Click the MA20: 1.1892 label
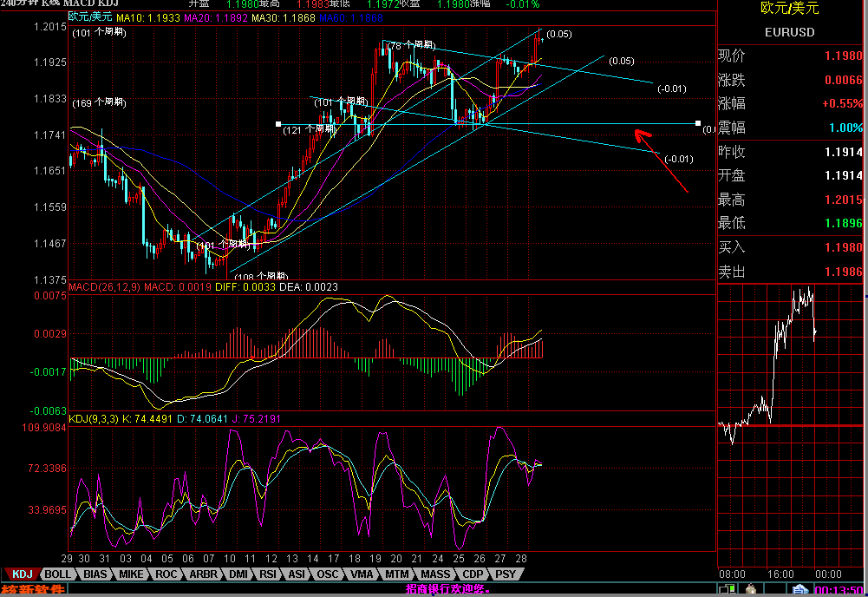The height and width of the screenshot is (597, 868). pos(215,17)
